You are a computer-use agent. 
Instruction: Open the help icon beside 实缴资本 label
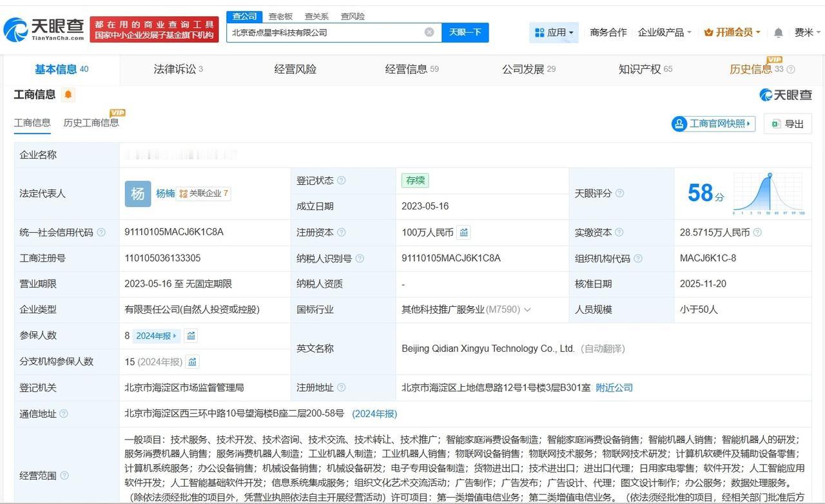coord(619,232)
